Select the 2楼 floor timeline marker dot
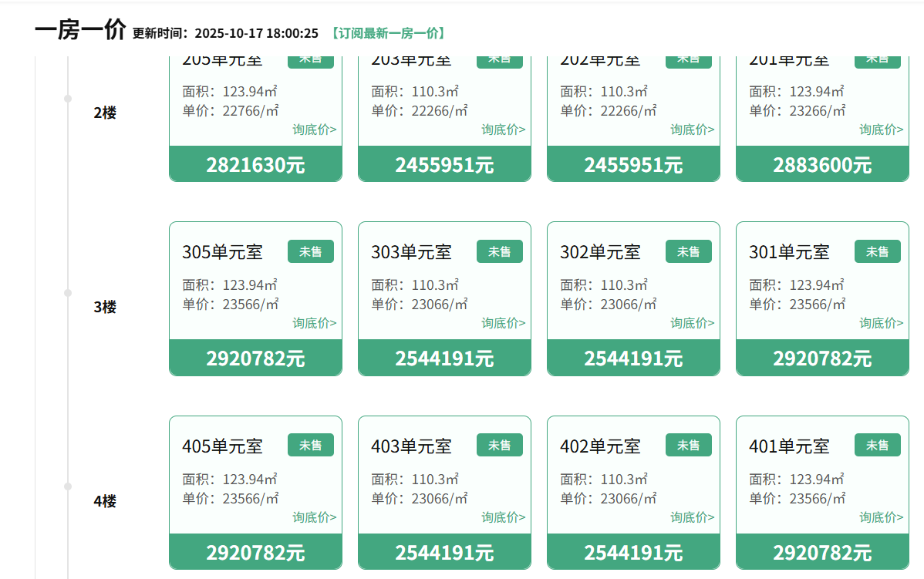924x579 pixels. 68,99
